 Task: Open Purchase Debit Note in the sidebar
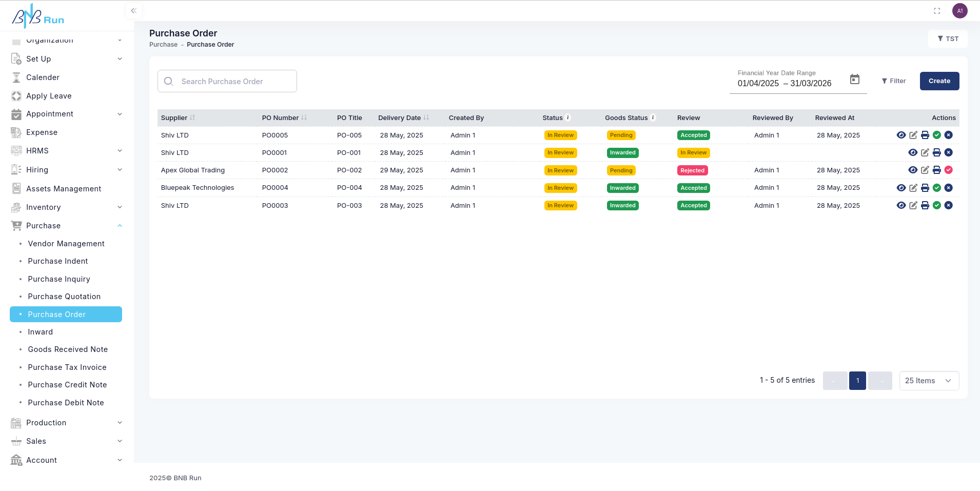coord(66,403)
